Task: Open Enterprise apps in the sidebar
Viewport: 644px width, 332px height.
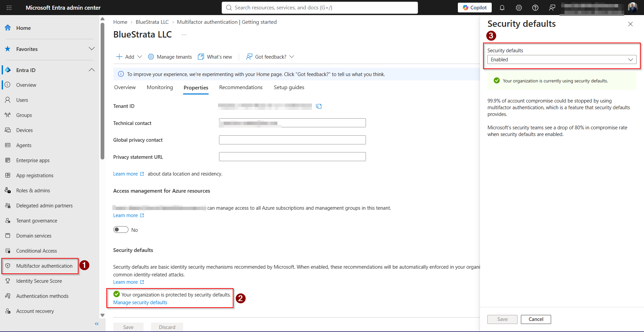Action: (x=33, y=160)
